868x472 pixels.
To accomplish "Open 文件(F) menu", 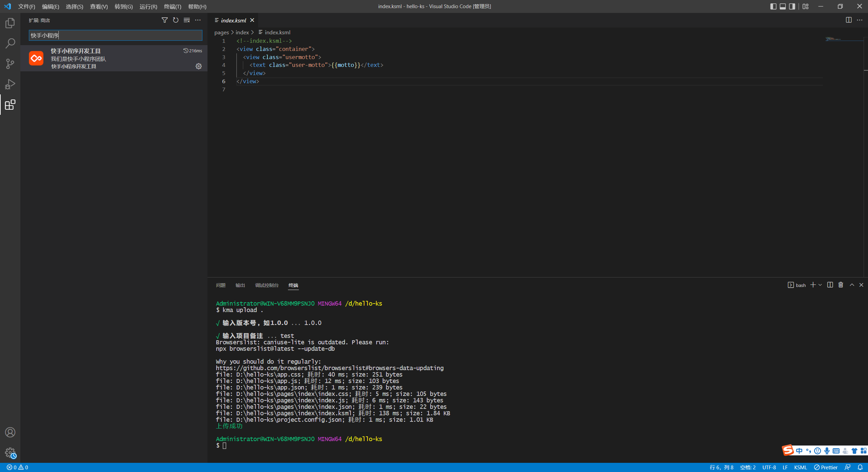I will (x=26, y=6).
